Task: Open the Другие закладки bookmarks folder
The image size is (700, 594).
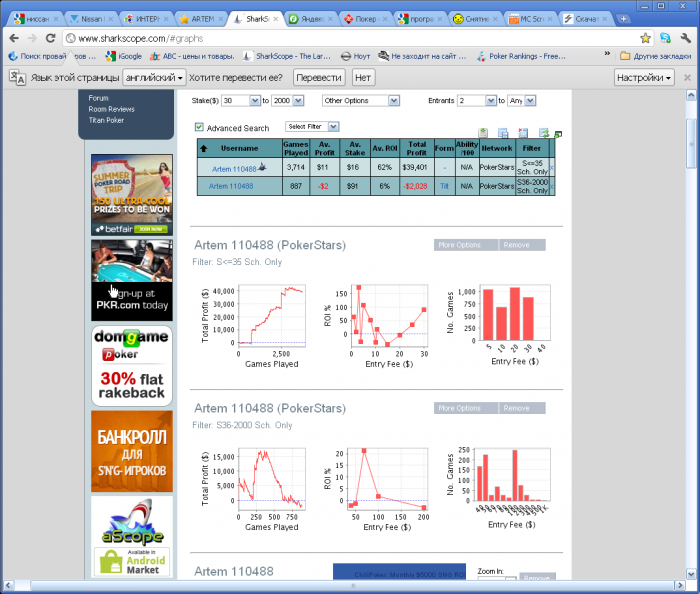Action: pos(655,56)
